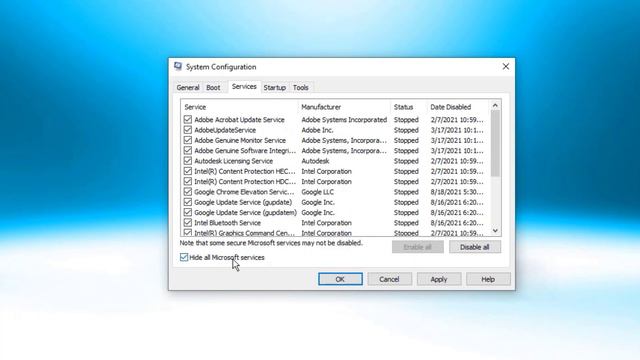This screenshot has width=640, height=360.
Task: Click the services list scroll down arrow
Action: (495, 231)
